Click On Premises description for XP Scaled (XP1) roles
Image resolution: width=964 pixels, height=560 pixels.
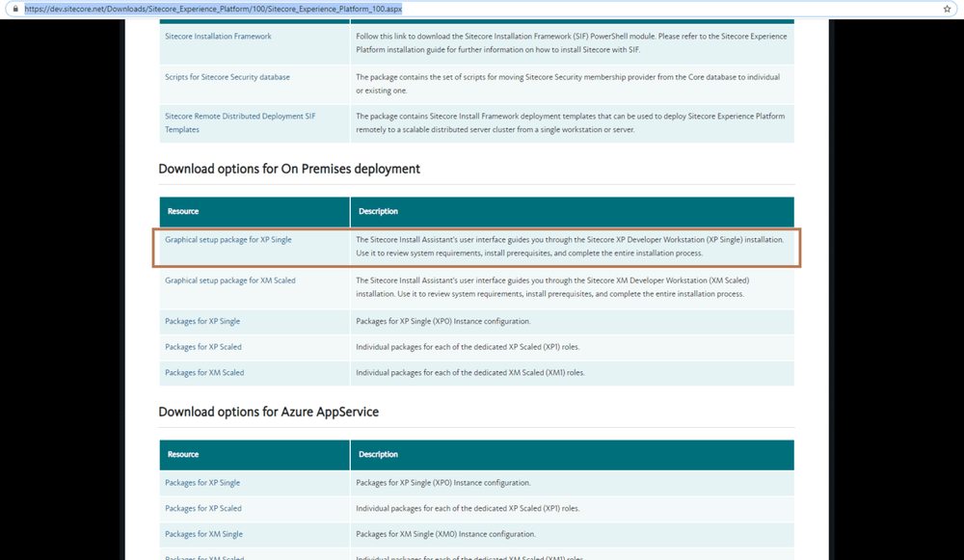click(x=468, y=347)
